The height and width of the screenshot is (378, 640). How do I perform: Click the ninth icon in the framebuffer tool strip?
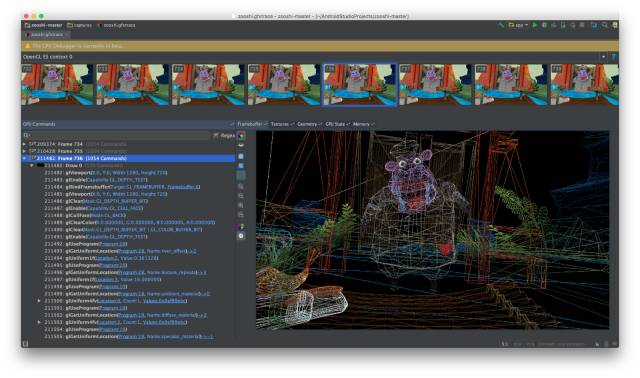(241, 215)
